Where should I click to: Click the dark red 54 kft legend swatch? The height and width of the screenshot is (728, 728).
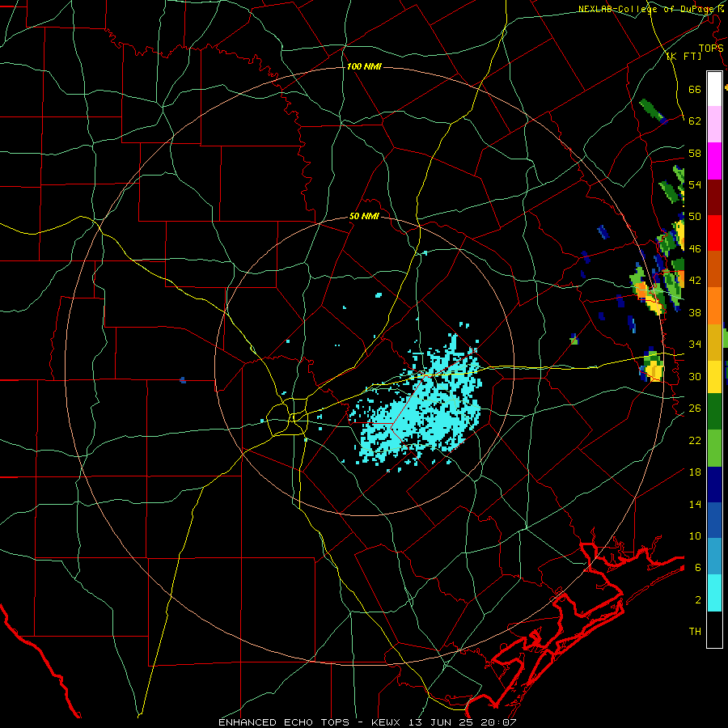point(714,197)
